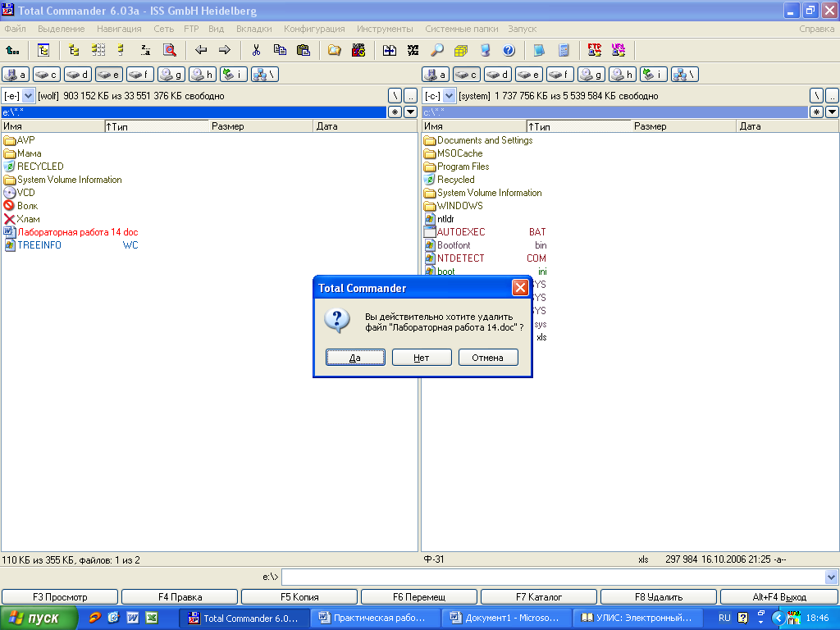
Task: Click the F7 Каталог button
Action: [x=539, y=597]
